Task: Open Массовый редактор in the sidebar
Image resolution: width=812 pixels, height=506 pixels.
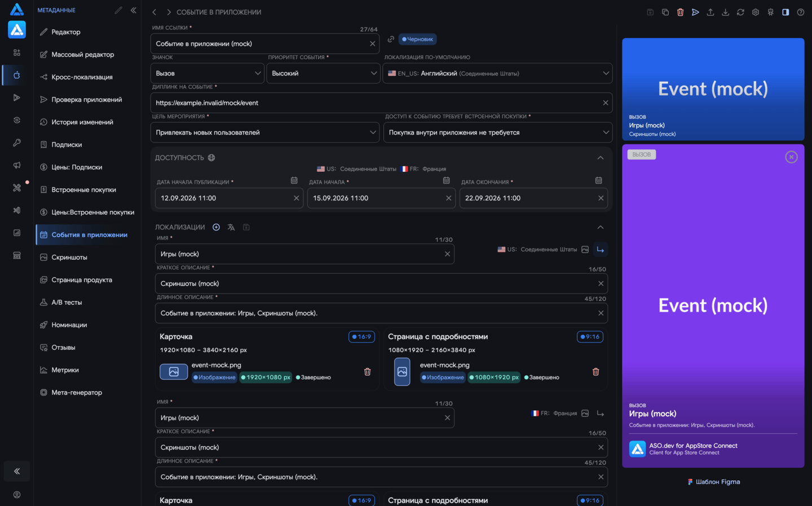Action: coord(87,55)
